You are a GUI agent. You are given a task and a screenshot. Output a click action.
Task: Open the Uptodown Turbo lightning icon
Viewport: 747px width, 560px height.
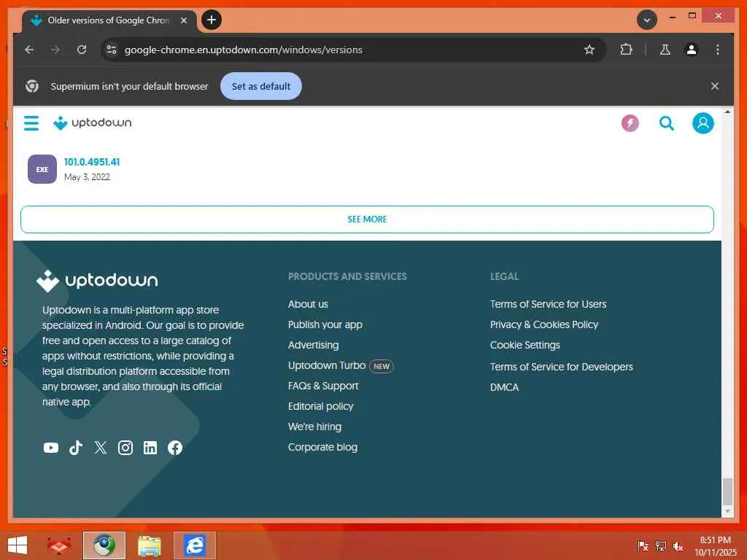point(630,123)
